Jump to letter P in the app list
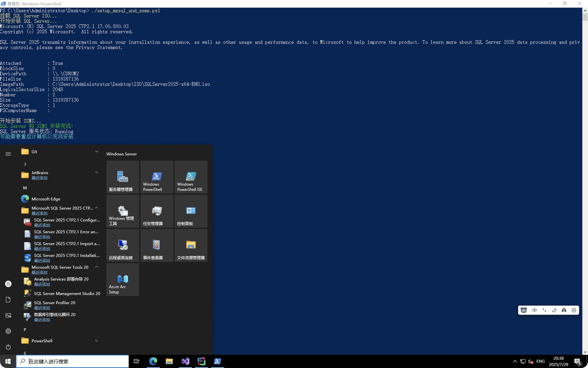The image size is (588, 368). pos(25,330)
